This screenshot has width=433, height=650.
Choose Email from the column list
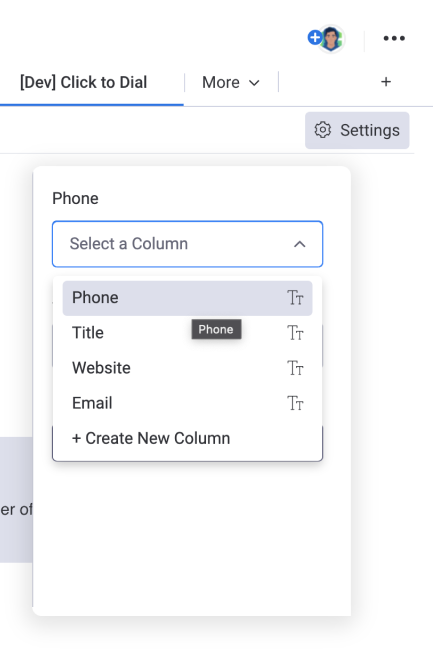click(x=187, y=403)
